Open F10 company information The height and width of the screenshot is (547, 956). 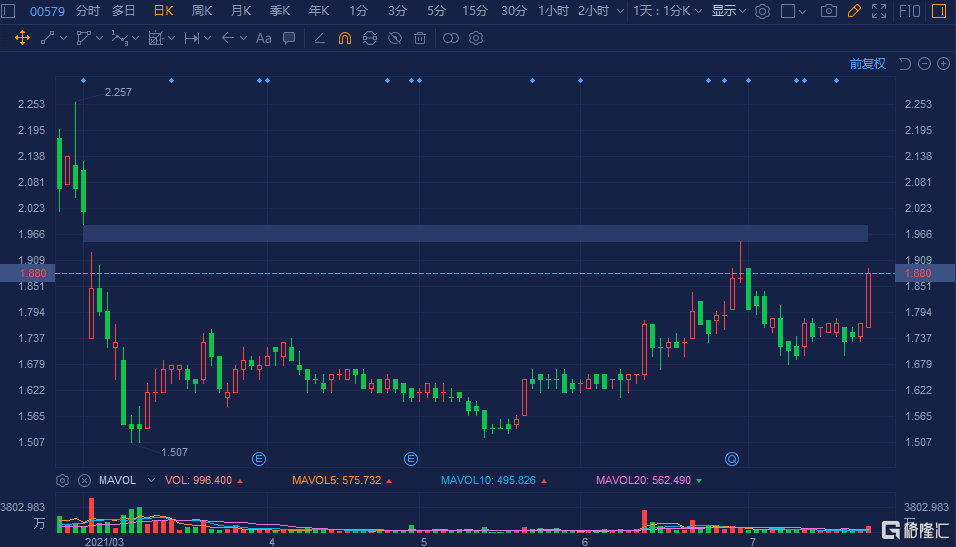click(910, 11)
